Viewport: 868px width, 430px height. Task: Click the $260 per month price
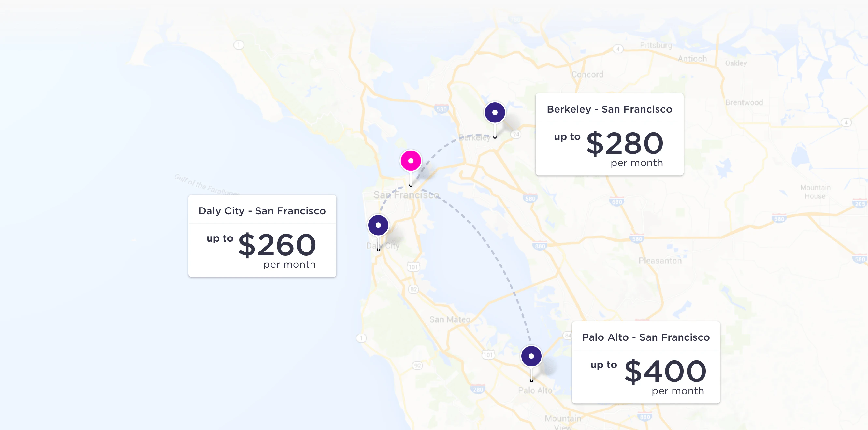[277, 245]
